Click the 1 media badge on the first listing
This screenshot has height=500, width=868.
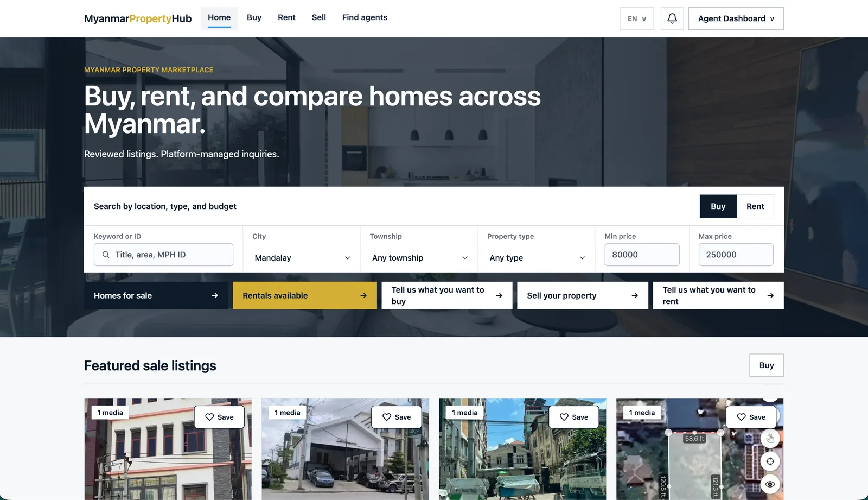(110, 413)
